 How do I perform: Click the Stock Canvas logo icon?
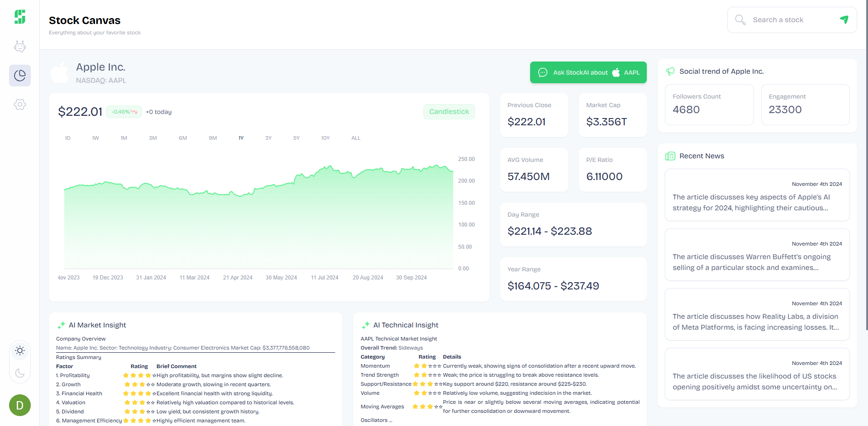coord(20,17)
